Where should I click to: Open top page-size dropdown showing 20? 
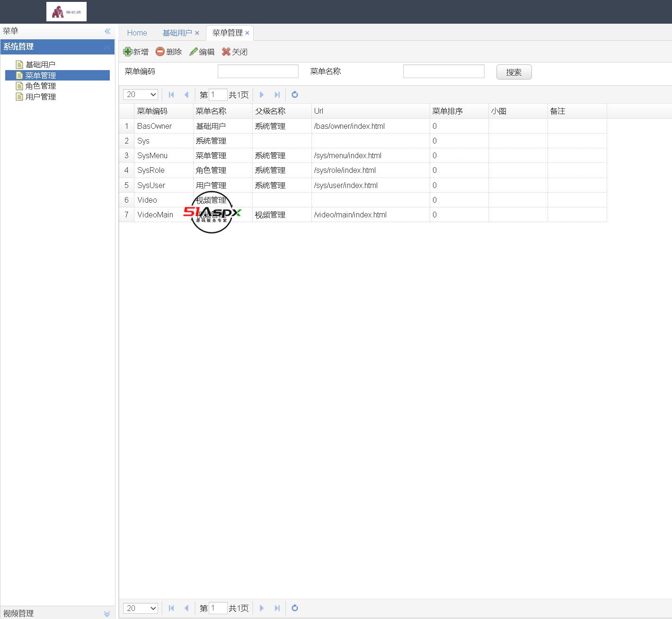pyautogui.click(x=141, y=95)
